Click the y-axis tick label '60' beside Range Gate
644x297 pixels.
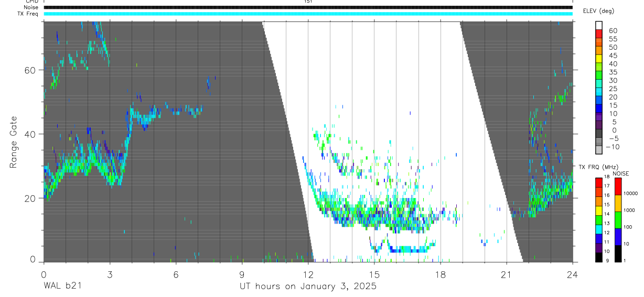[30, 70]
